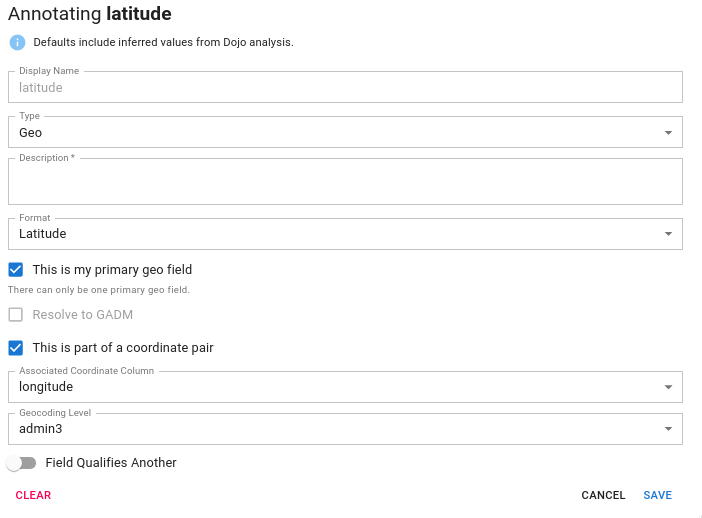
Task: Click the Geocoding Level arrow icon
Action: click(x=668, y=429)
